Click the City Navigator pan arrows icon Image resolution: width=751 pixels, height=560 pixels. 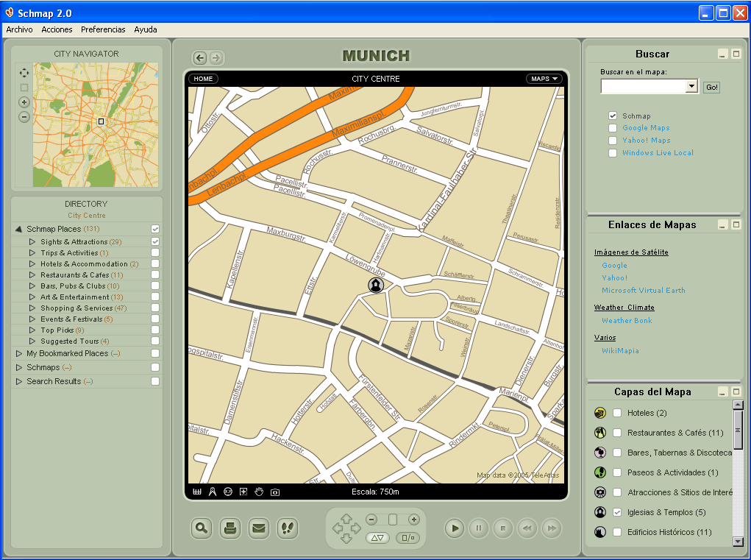tap(24, 73)
